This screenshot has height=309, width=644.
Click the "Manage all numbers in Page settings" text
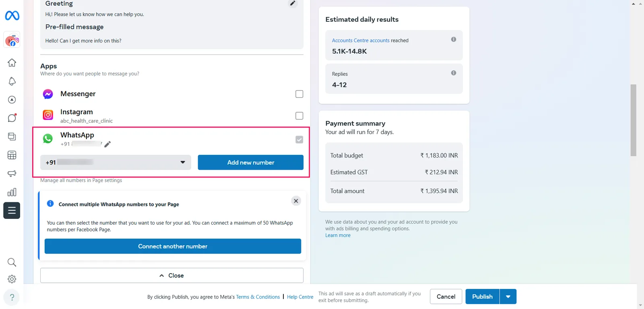(81, 180)
